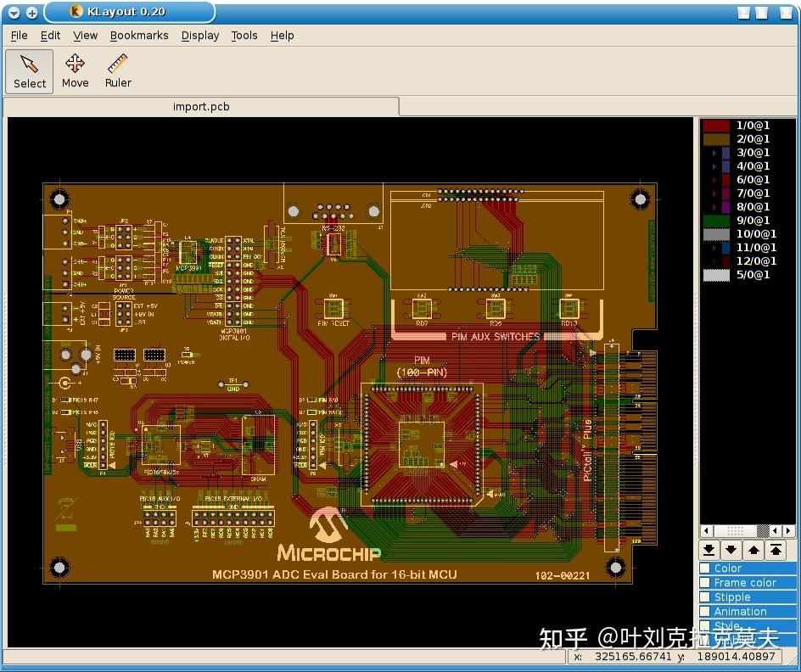Expand the tree arrow beside layer 3/0@1

coord(714,153)
